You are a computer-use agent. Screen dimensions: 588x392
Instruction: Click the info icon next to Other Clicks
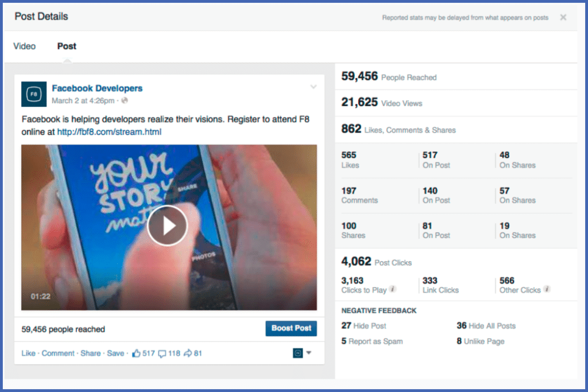pos(546,290)
